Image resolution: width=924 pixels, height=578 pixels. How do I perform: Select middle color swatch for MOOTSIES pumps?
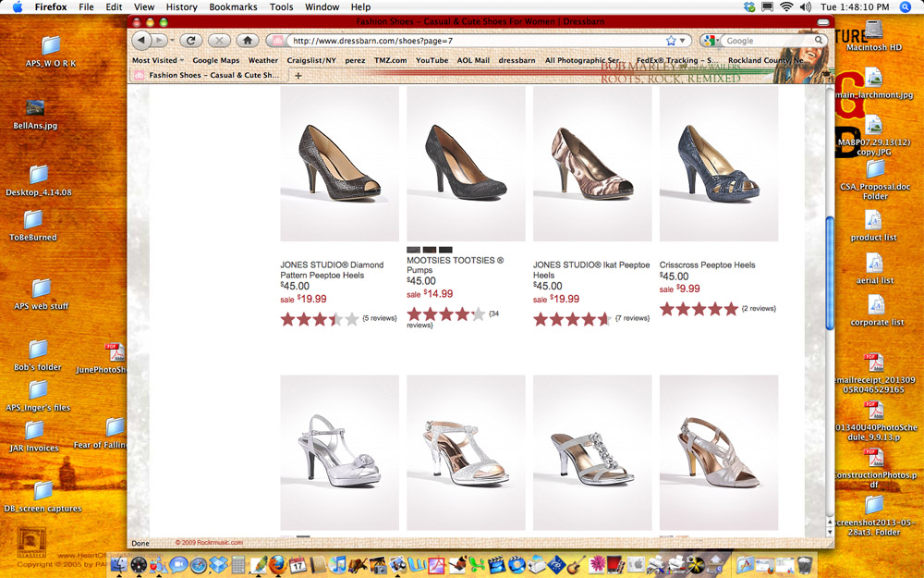pos(430,250)
